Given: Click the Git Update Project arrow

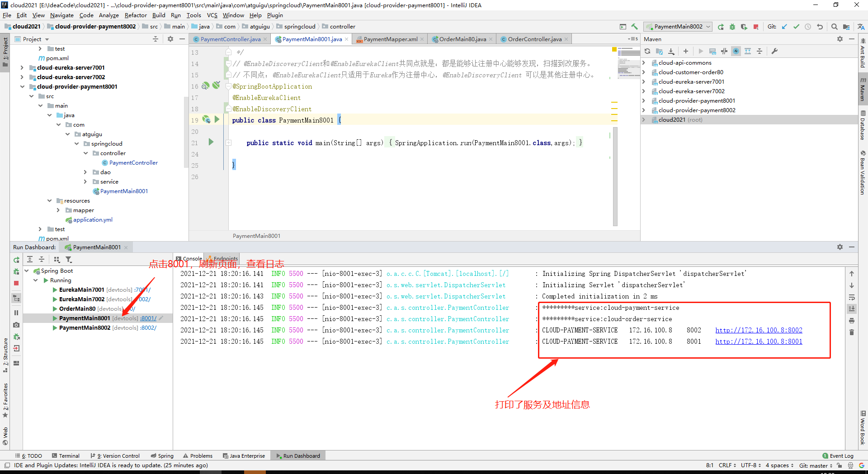Looking at the screenshot, I should pyautogui.click(x=784, y=27).
